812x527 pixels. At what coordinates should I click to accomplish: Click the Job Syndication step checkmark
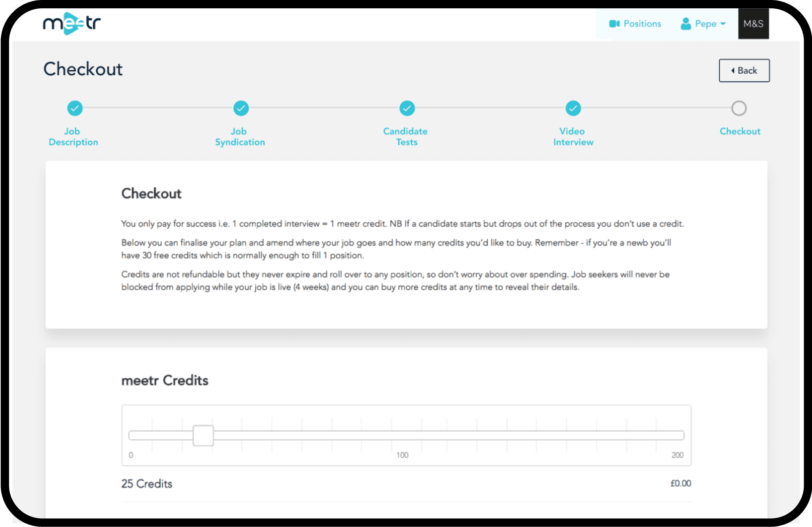[241, 108]
